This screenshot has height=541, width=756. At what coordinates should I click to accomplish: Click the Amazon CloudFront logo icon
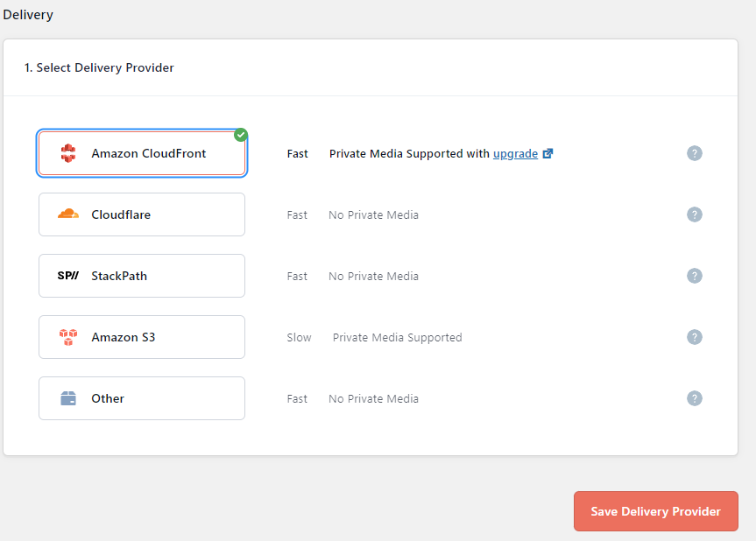pyautogui.click(x=68, y=153)
